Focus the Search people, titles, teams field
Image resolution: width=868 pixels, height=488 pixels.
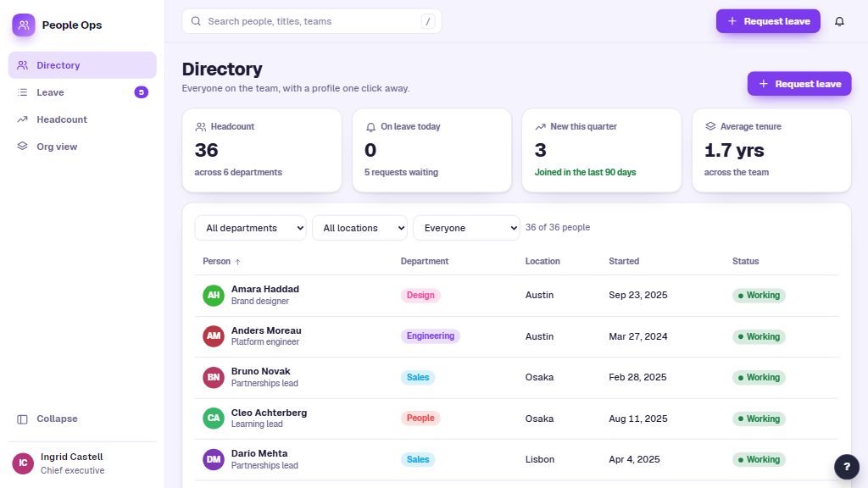pos(312,21)
